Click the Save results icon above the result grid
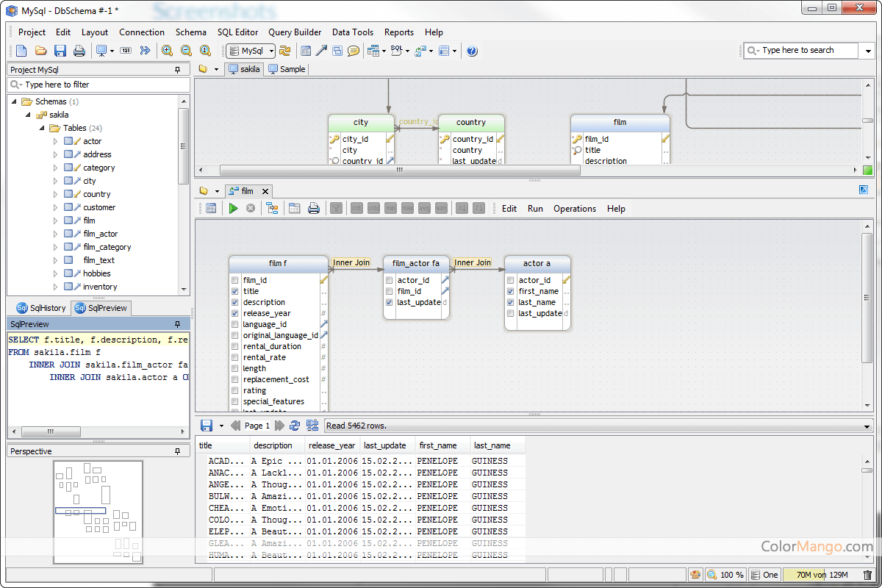Viewport: 882px width, 588px height. (x=207, y=425)
